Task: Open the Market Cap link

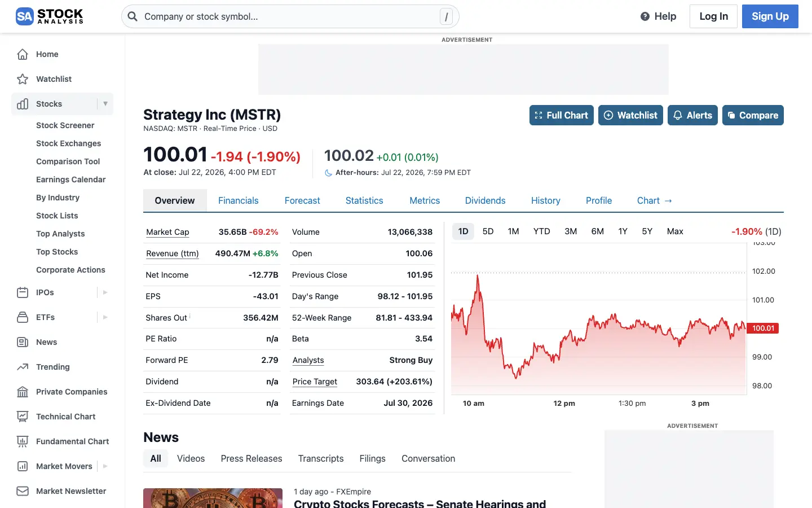Action: [167, 232]
